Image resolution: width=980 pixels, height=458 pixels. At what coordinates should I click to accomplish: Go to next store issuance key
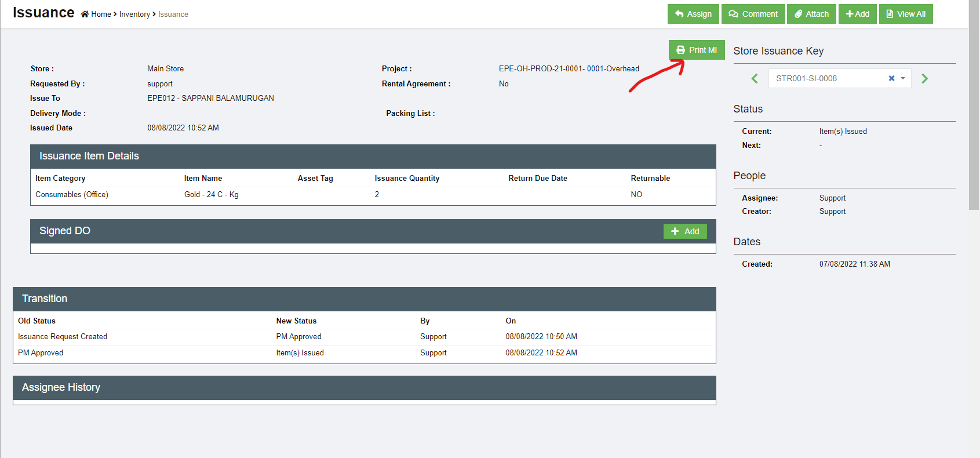click(x=924, y=78)
